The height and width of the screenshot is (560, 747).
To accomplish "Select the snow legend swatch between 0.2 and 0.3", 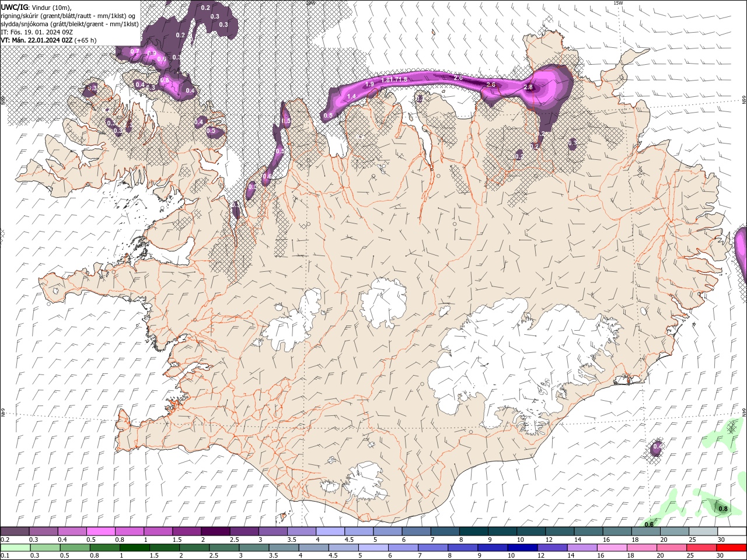I will 15,531.
